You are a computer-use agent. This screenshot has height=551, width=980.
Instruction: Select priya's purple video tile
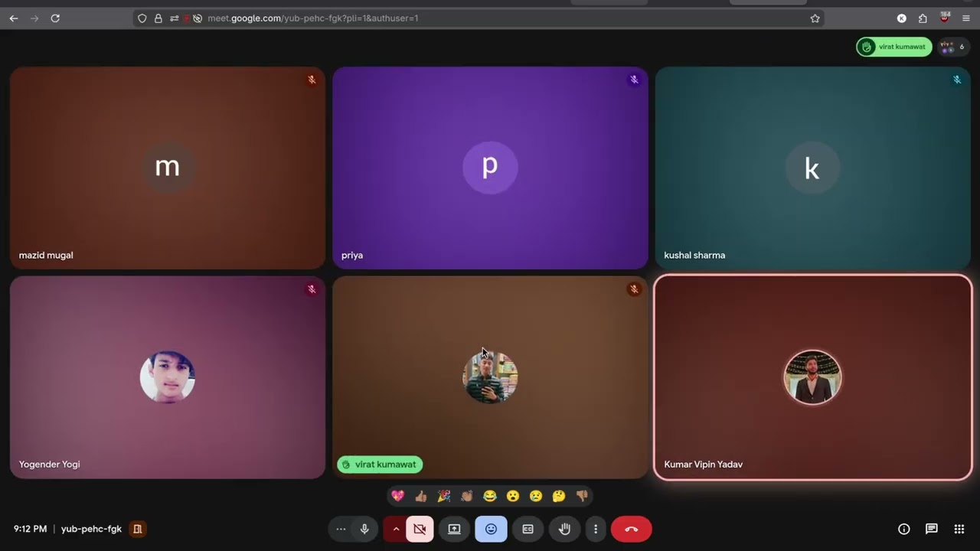click(490, 168)
